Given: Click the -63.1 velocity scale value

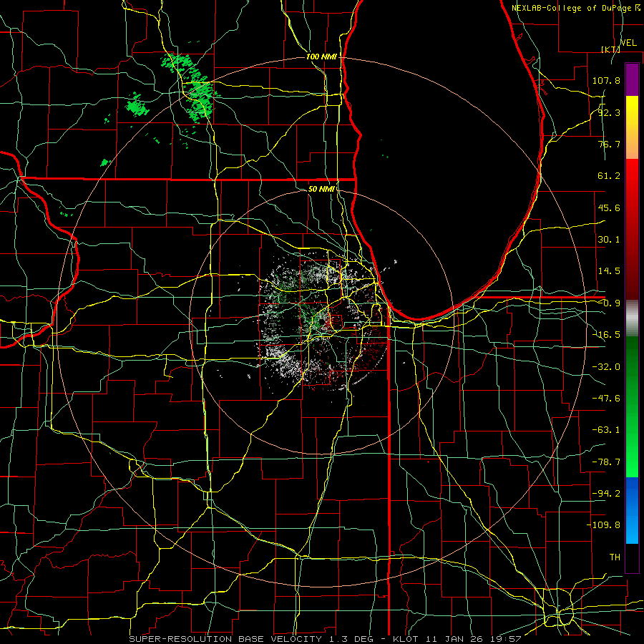Looking at the screenshot, I should 606,430.
